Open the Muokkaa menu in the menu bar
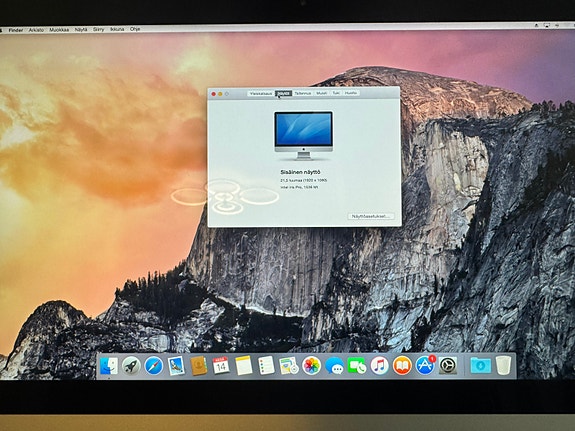The height and width of the screenshot is (431, 575). 59,30
